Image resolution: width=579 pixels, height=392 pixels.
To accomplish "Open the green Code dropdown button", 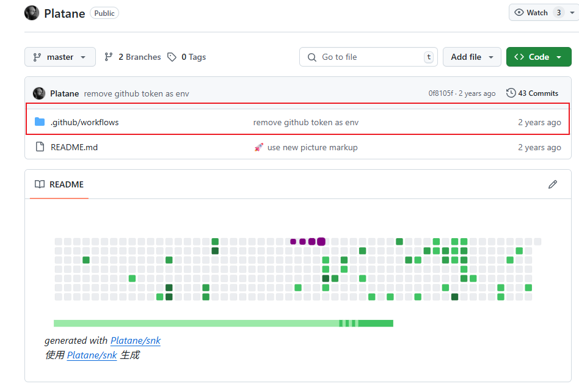I will [538, 57].
